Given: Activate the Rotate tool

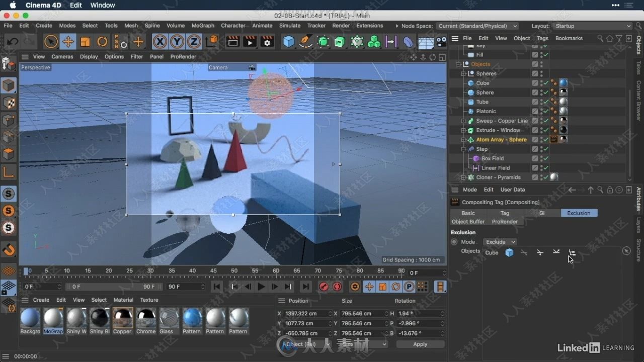Looking at the screenshot, I should click(x=102, y=42).
